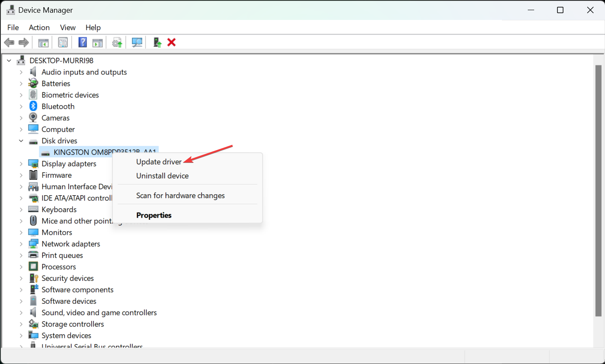
Task: Expand the Monitors chevron
Action: click(21, 232)
